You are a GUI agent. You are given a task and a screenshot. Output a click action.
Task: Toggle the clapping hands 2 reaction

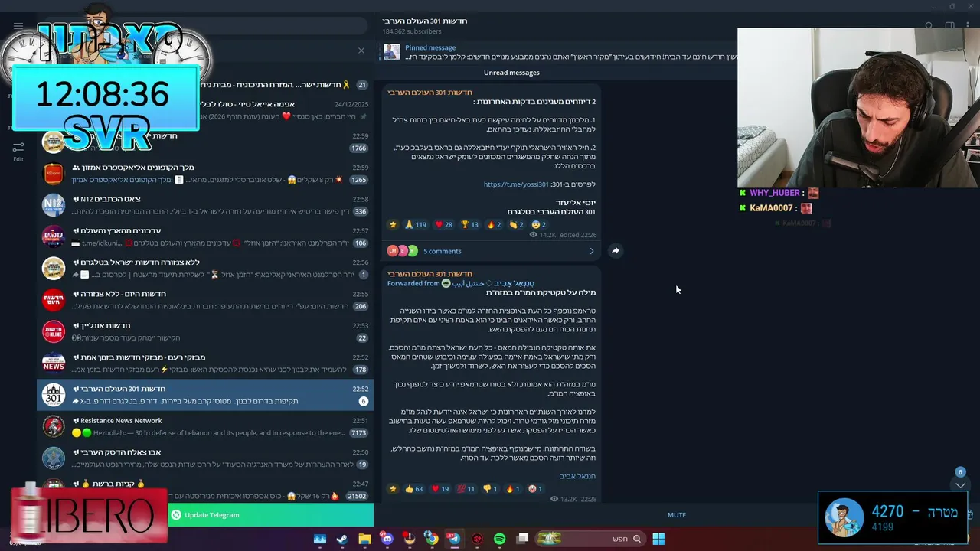click(516, 224)
